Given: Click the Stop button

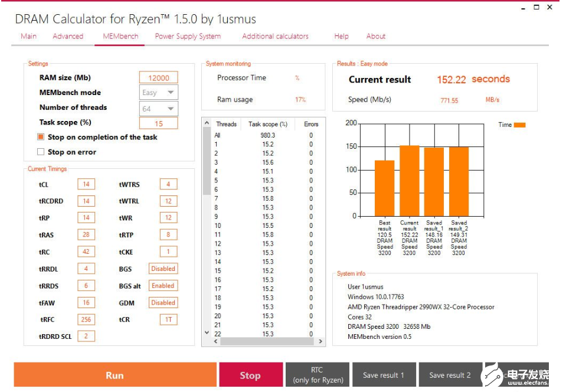Looking at the screenshot, I should (x=251, y=375).
